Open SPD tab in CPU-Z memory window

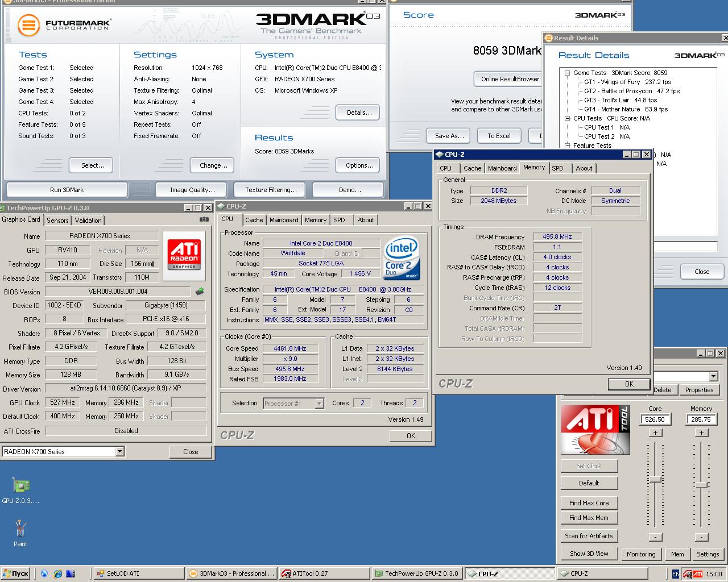(x=557, y=168)
